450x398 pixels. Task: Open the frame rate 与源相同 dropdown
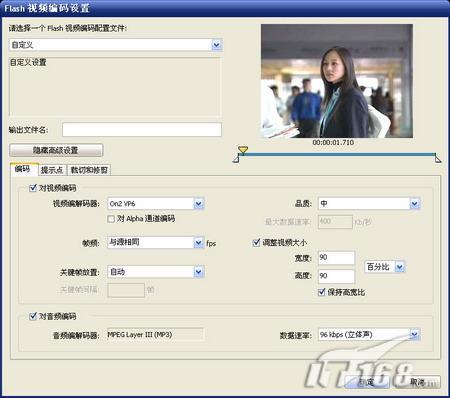156,242
